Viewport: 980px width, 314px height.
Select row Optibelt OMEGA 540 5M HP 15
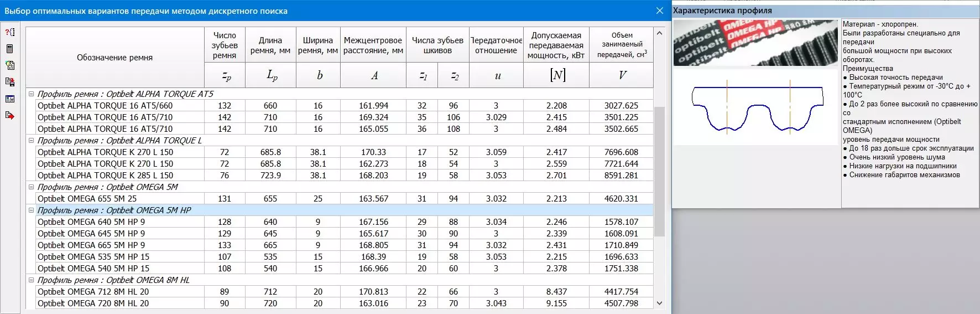[340, 269]
